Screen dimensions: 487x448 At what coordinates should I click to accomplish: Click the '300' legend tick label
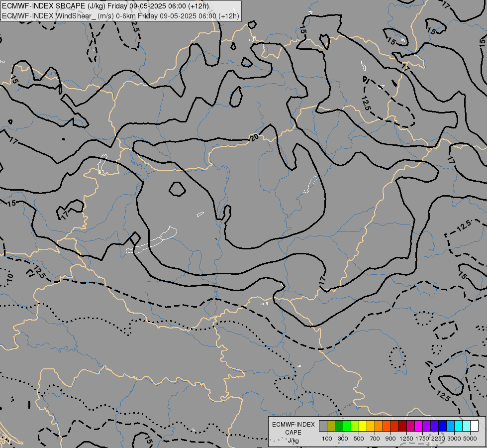343,439
